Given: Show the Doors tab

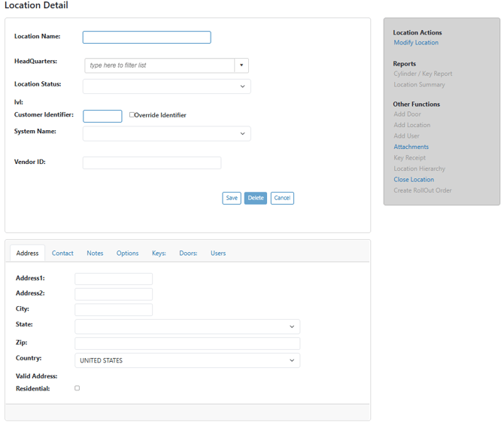Looking at the screenshot, I should coord(188,253).
